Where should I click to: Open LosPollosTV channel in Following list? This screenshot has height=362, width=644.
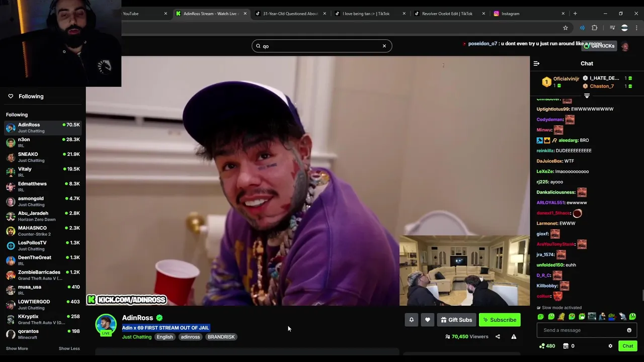pyautogui.click(x=43, y=245)
